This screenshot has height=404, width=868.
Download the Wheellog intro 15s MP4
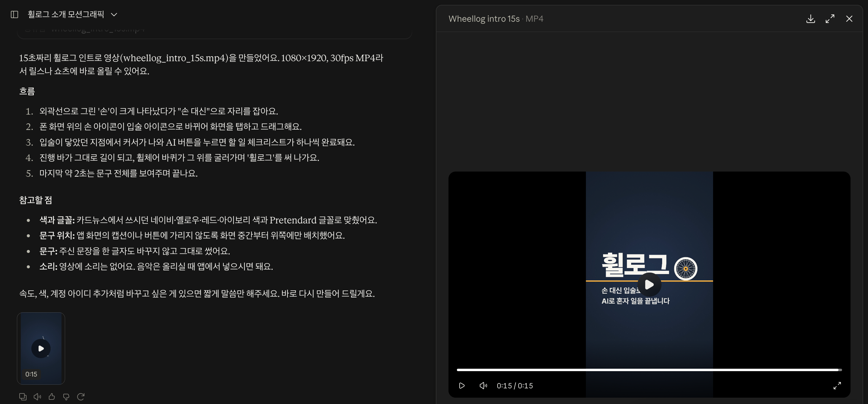(x=810, y=19)
